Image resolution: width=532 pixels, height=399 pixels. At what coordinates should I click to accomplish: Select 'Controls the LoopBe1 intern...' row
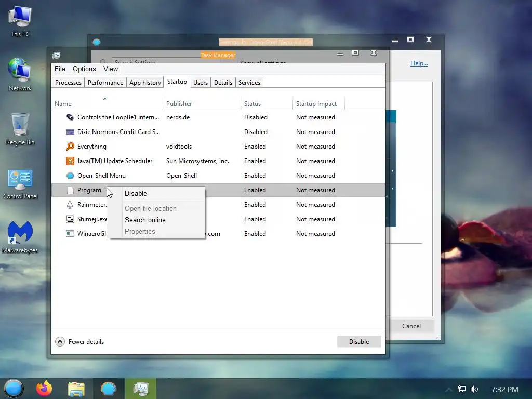218,117
